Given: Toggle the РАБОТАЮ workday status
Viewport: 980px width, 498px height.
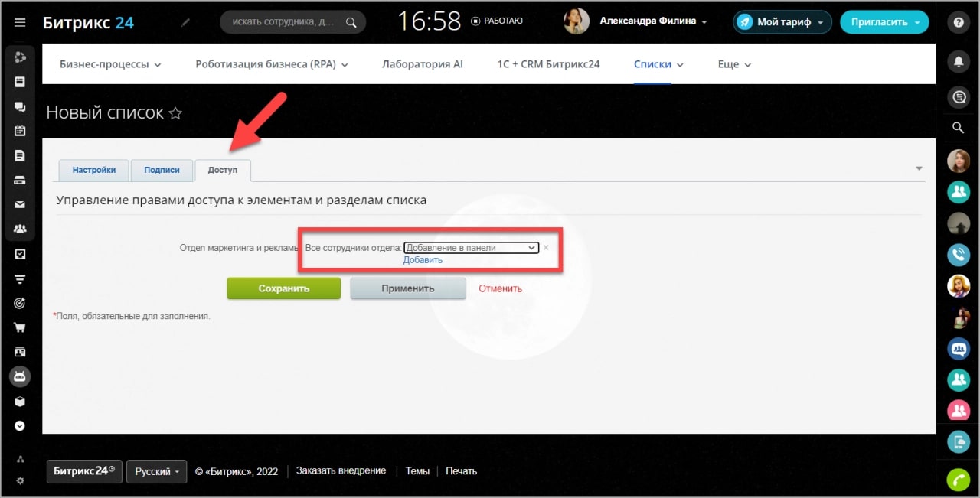Looking at the screenshot, I should click(x=497, y=21).
